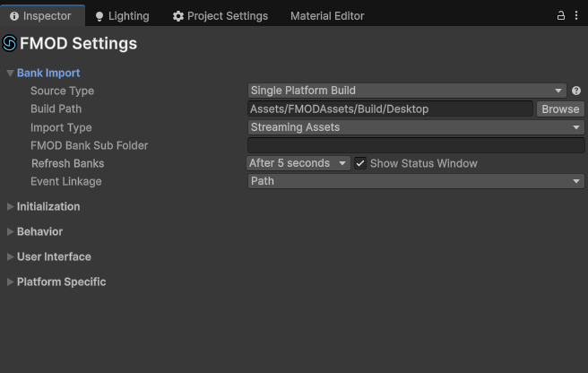This screenshot has height=373, width=588.
Task: Open the Refresh Banks interval dropdown
Action: pos(298,163)
